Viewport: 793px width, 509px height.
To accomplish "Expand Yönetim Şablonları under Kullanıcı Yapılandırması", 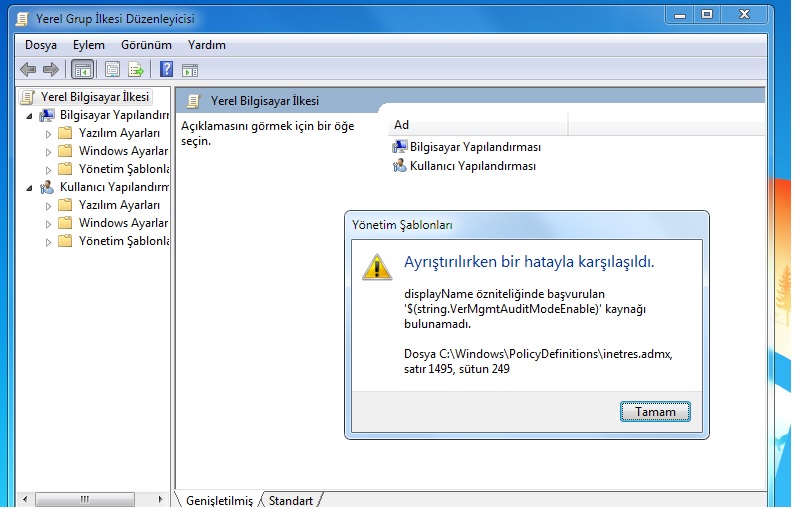I will [x=48, y=242].
